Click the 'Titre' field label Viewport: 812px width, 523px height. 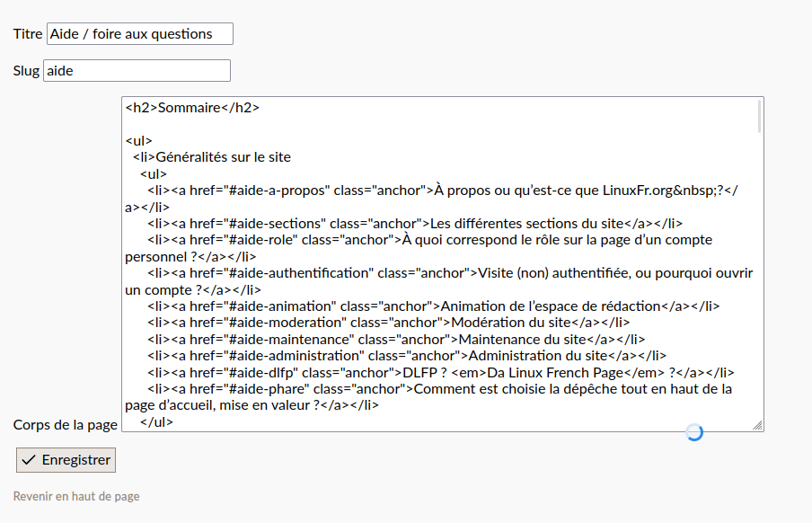(28, 34)
